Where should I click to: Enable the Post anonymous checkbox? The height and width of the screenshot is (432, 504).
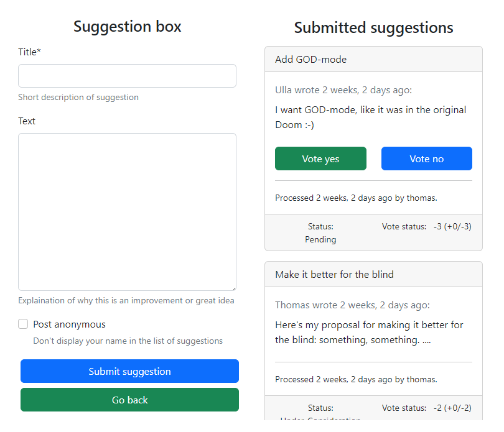[x=23, y=324]
